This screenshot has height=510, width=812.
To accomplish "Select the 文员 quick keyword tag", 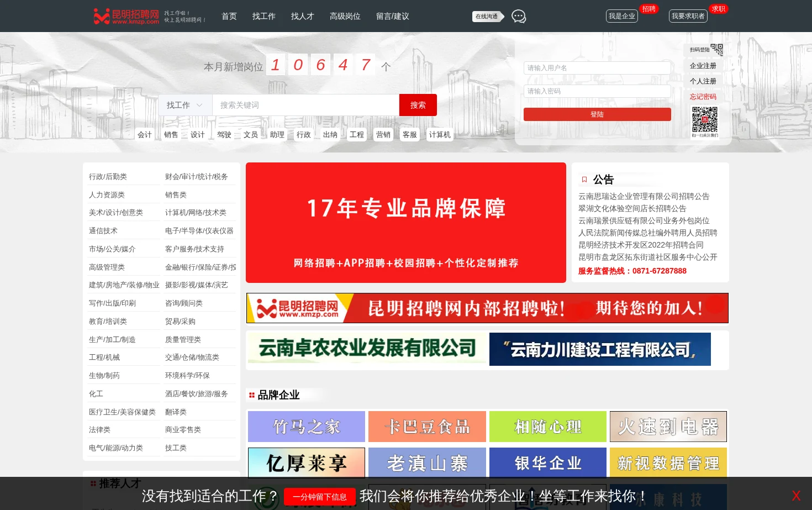I will (x=251, y=134).
